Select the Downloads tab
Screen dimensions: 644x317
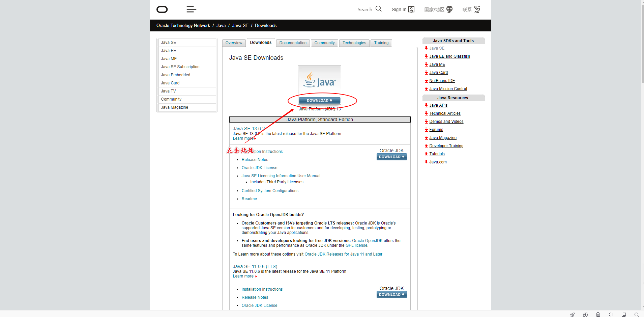pos(261,43)
